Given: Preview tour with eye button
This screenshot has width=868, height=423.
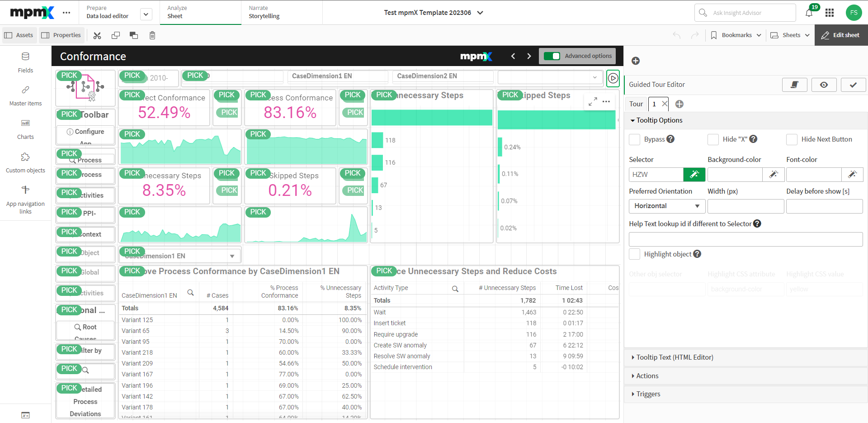Looking at the screenshot, I should click(824, 85).
